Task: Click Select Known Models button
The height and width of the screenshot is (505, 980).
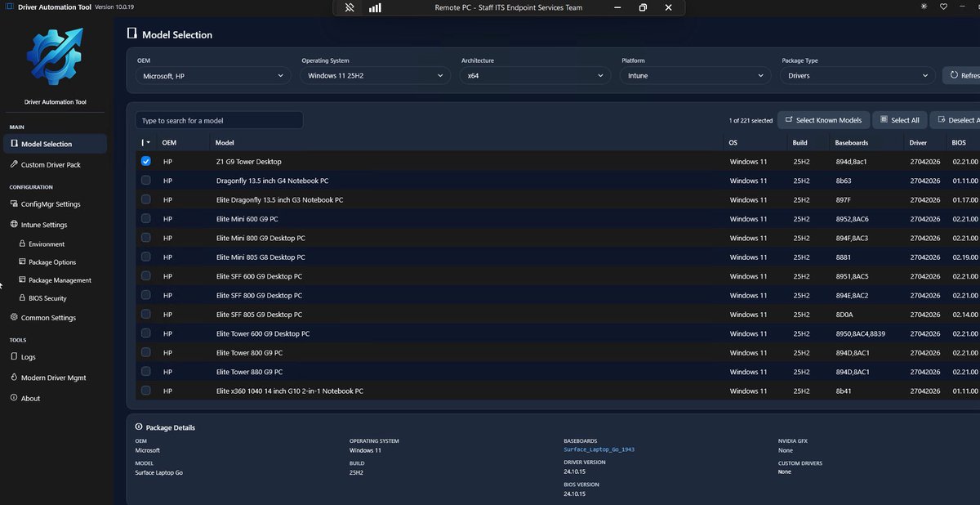Action: pos(823,120)
